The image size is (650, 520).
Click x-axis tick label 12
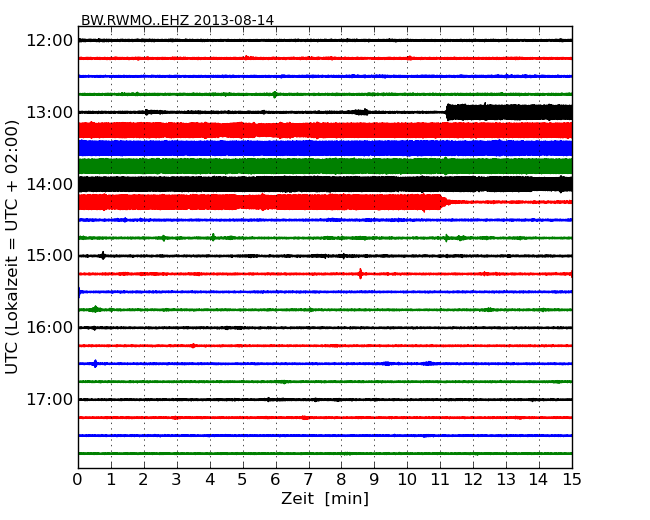coord(473,480)
